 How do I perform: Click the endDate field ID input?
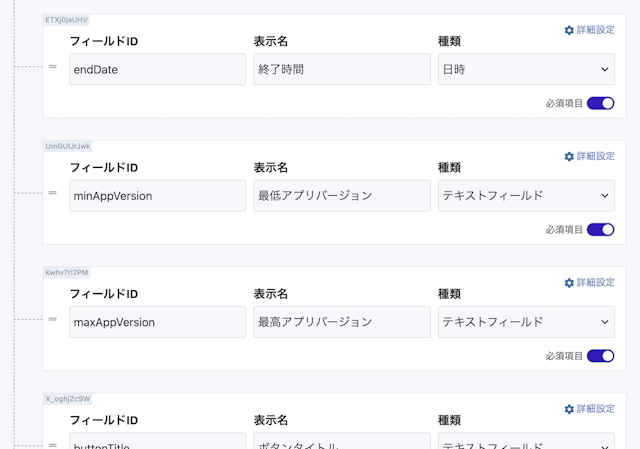(x=157, y=70)
